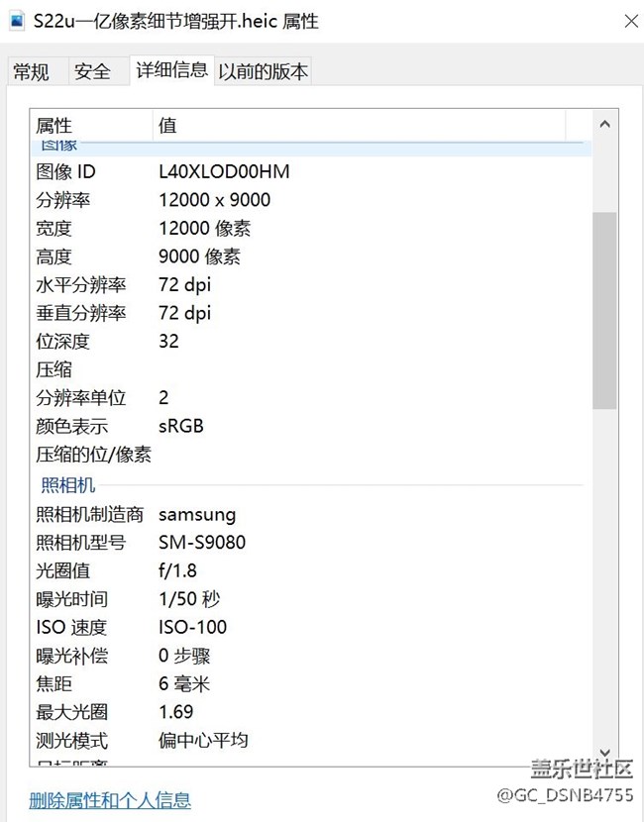Viewport: 644px width, 822px height.
Task: Click value 12000 x 9000
Action: point(214,200)
